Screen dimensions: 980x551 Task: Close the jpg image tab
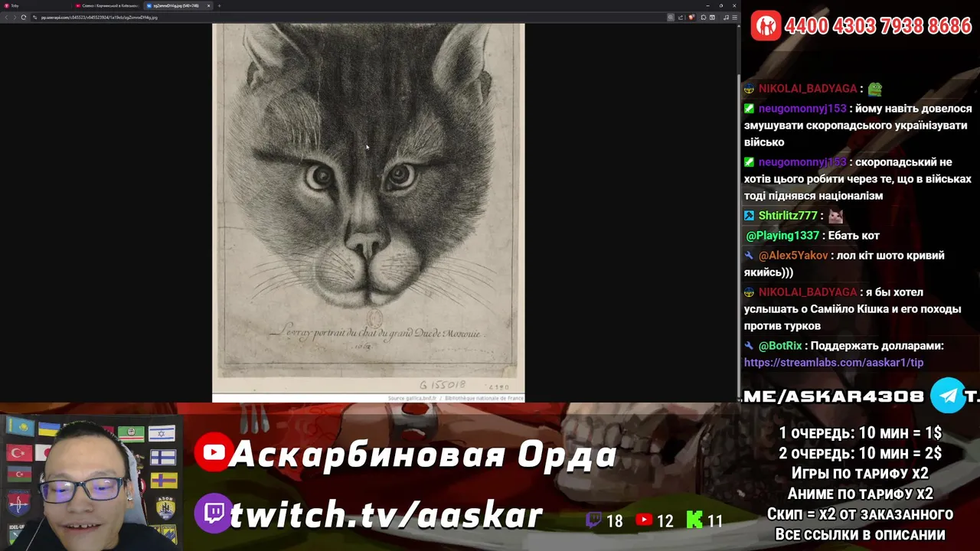[x=208, y=5]
